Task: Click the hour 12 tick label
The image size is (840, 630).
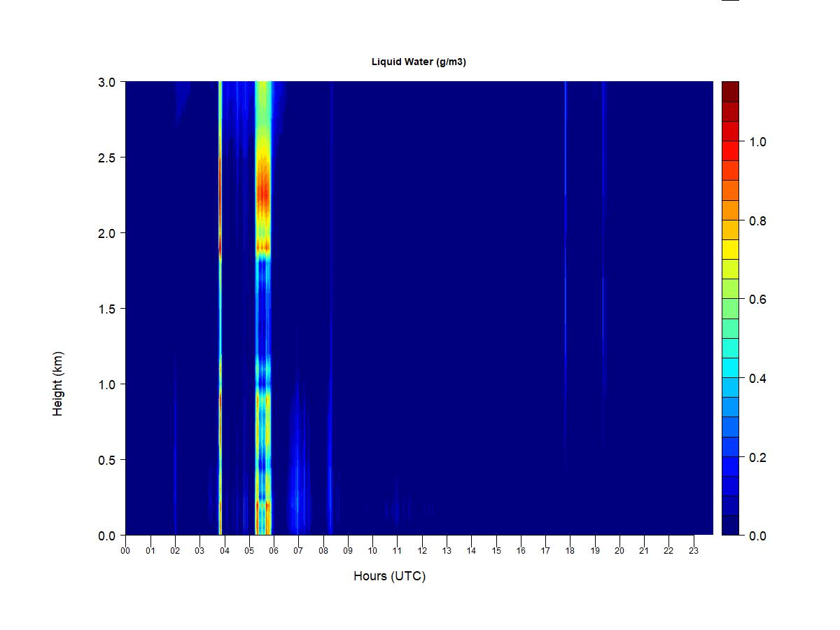Action: (422, 551)
